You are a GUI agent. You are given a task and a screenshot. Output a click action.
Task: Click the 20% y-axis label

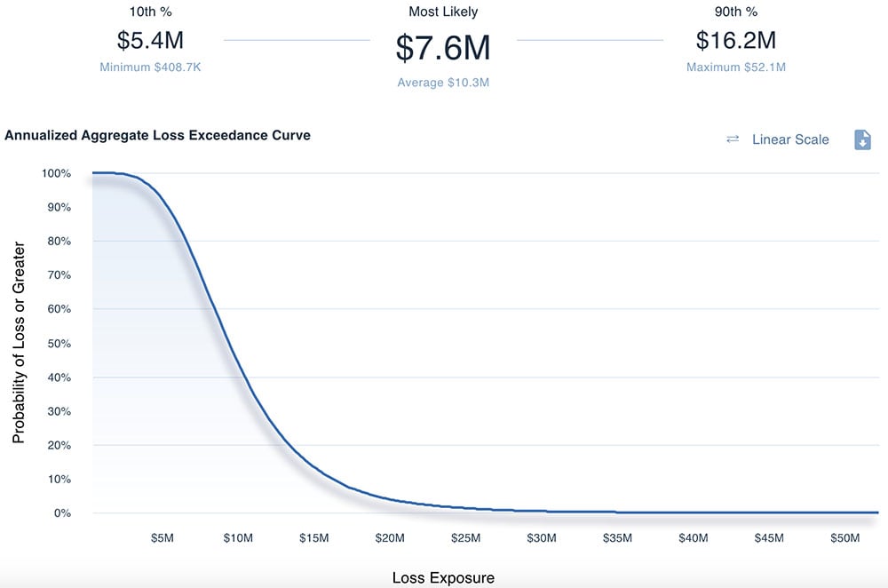click(59, 445)
